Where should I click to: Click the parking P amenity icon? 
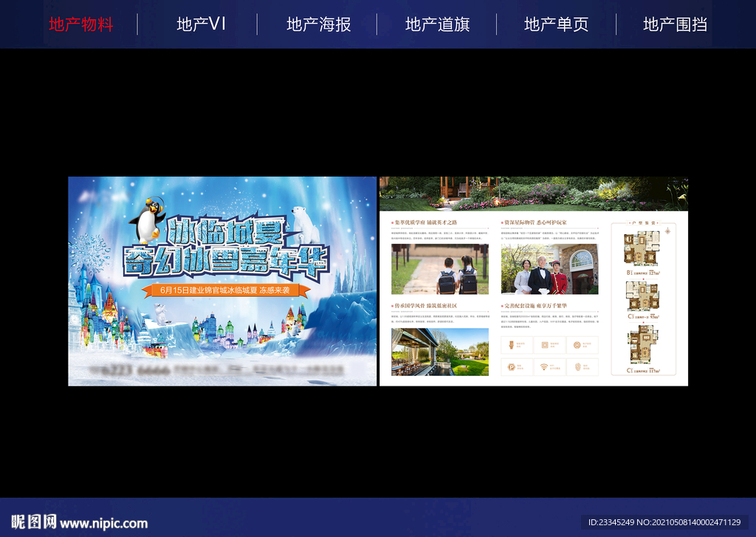512,367
